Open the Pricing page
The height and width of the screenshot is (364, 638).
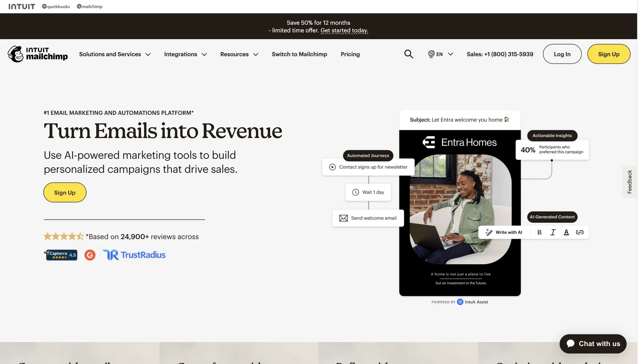[x=350, y=54]
